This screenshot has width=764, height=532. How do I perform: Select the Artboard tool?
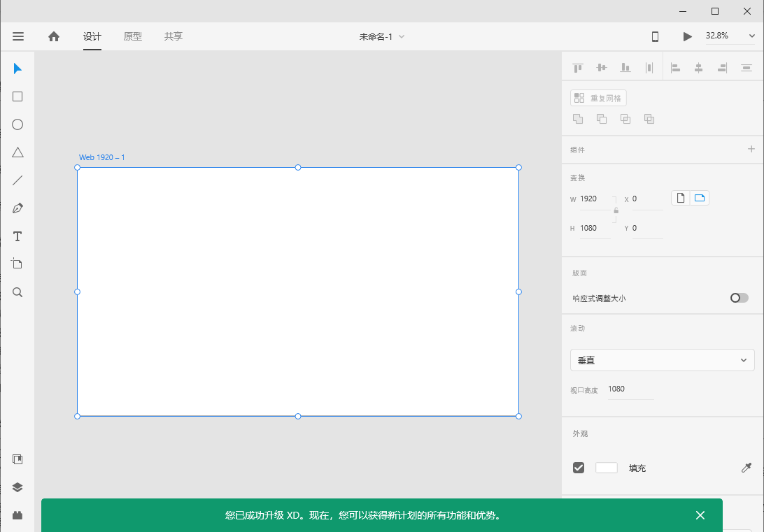pyautogui.click(x=17, y=264)
